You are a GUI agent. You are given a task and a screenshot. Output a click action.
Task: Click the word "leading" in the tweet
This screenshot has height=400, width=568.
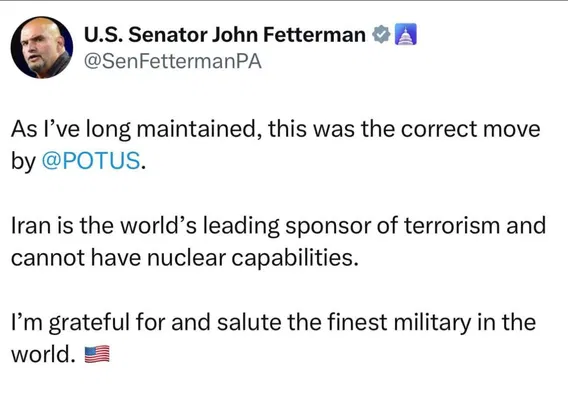241,226
